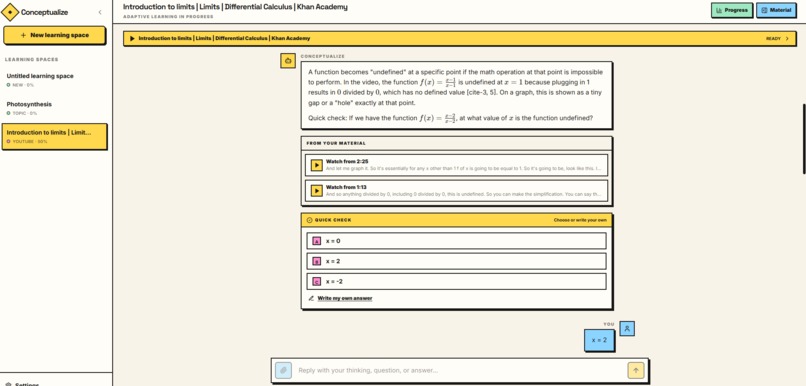Click the pink C letter badge
Viewport: 806px width, 386px height.
click(317, 282)
